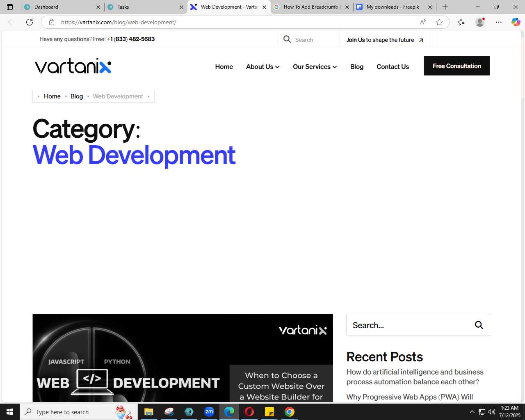Click the volume speaker tray icon
Image resolution: width=525 pixels, height=420 pixels.
coord(492,412)
